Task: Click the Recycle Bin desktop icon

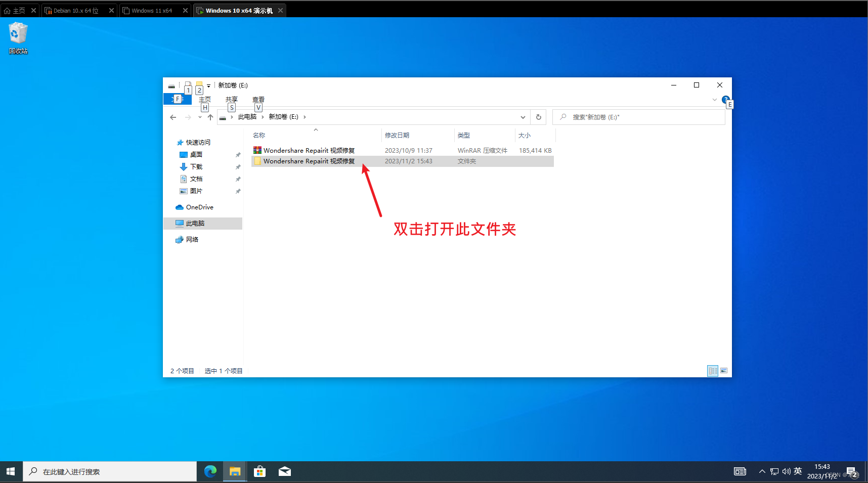Action: pos(18,38)
